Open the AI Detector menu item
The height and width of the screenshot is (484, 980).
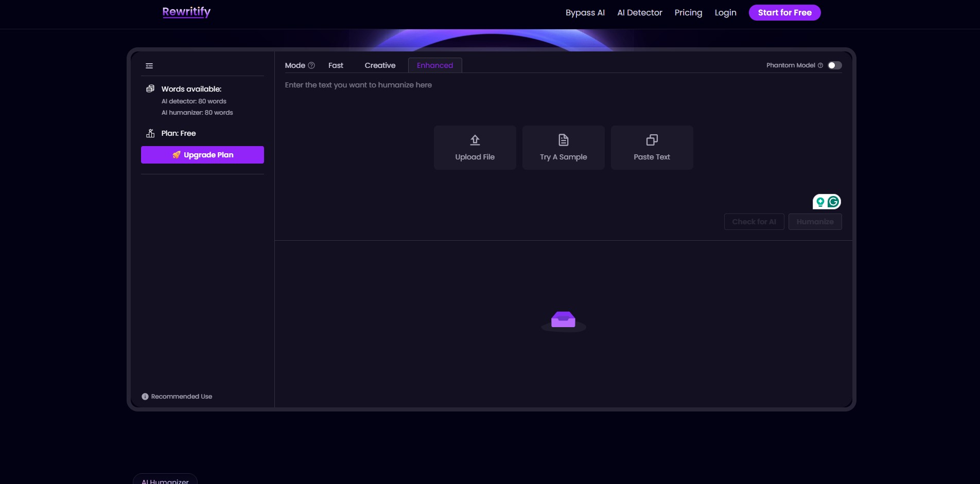639,12
